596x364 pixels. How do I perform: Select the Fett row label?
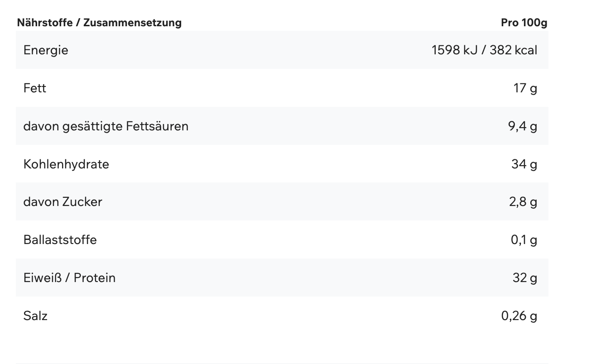point(35,88)
